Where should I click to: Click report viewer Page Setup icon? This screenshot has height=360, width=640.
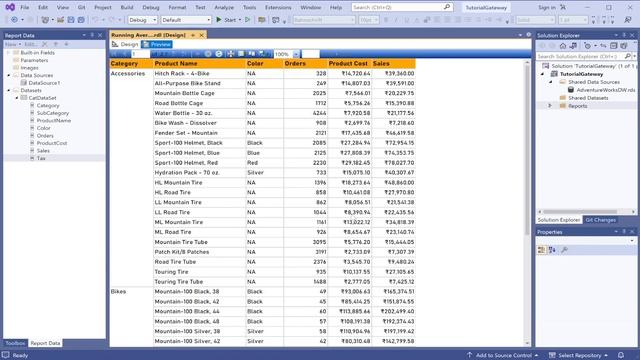click(x=251, y=54)
